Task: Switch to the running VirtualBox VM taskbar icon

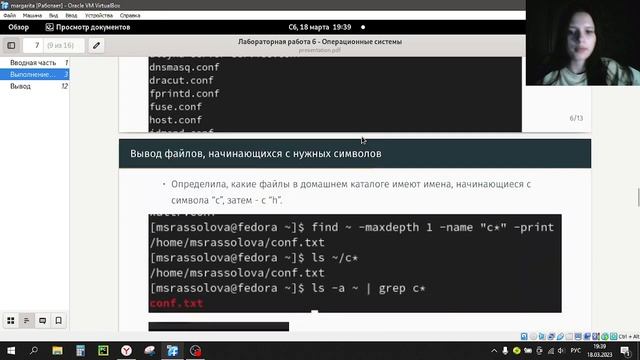Action: coord(172,351)
